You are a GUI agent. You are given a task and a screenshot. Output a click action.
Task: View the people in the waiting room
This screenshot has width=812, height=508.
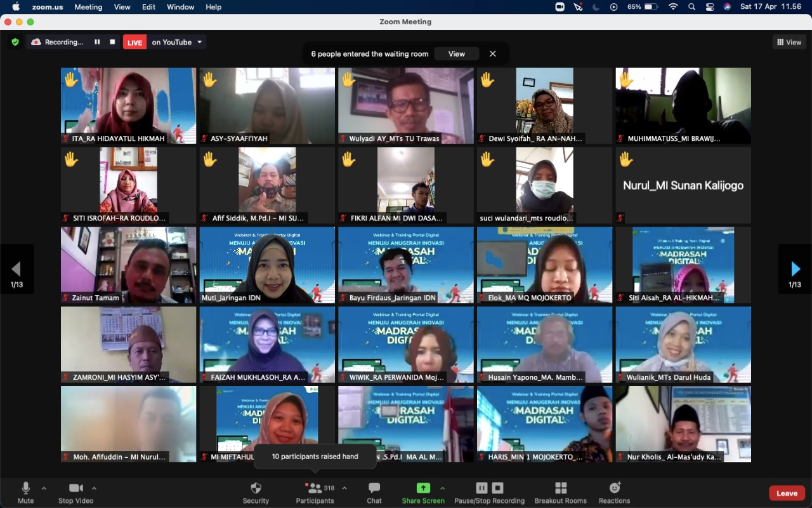456,54
